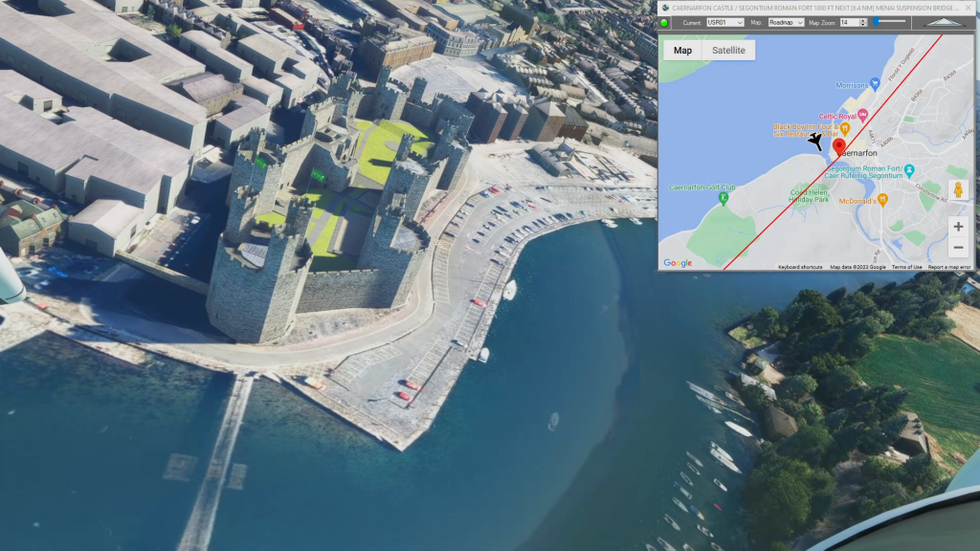Click the Caernarfon Golf Club marker
980x551 pixels.
point(724,199)
